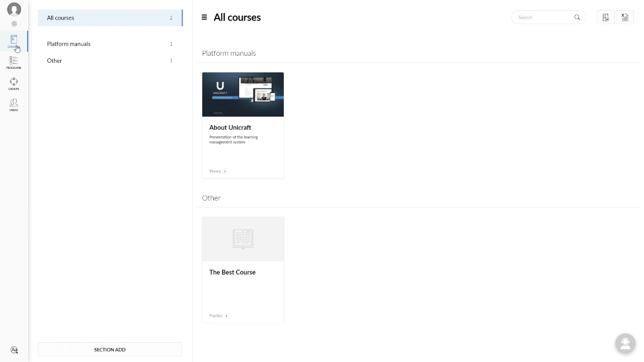
Task: Select Other section in list
Action: point(110,60)
